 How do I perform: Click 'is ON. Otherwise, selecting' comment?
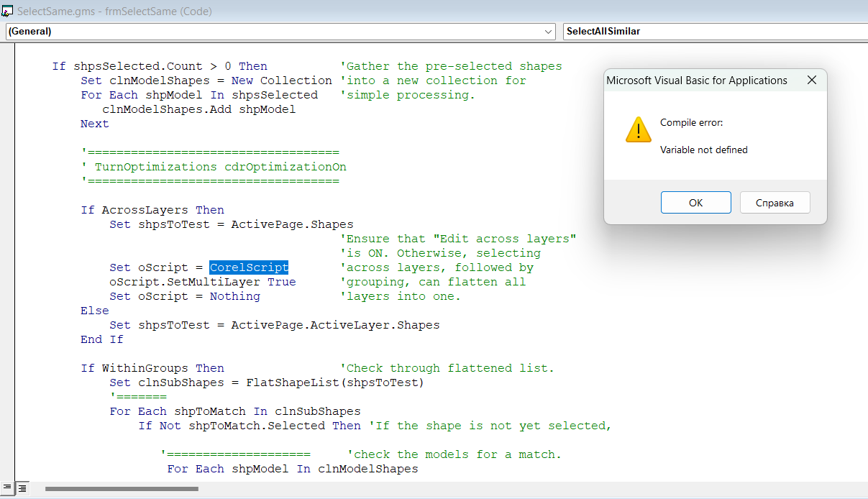(x=440, y=253)
